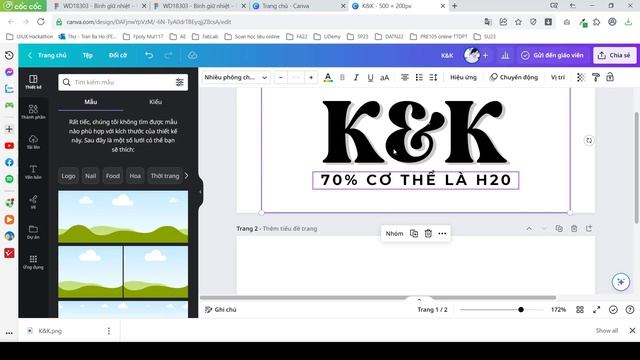Image resolution: width=640 pixels, height=360 pixels.
Task: Open the Thành phần elements panel
Action: click(x=33, y=111)
